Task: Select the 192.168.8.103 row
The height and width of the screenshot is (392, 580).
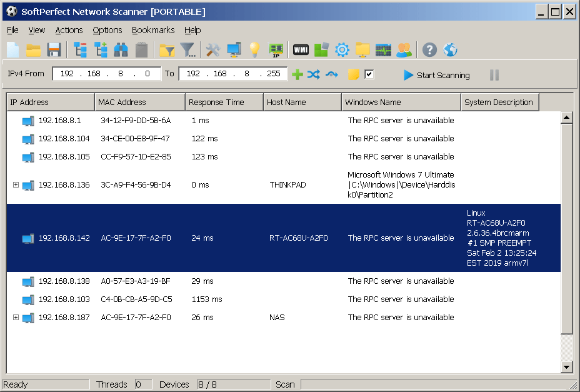Action: [x=283, y=299]
